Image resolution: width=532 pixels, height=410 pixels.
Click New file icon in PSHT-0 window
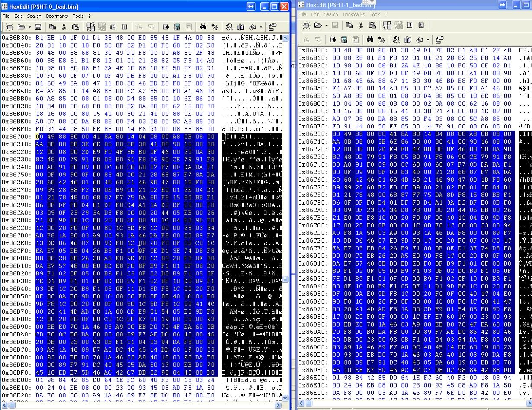point(9,27)
